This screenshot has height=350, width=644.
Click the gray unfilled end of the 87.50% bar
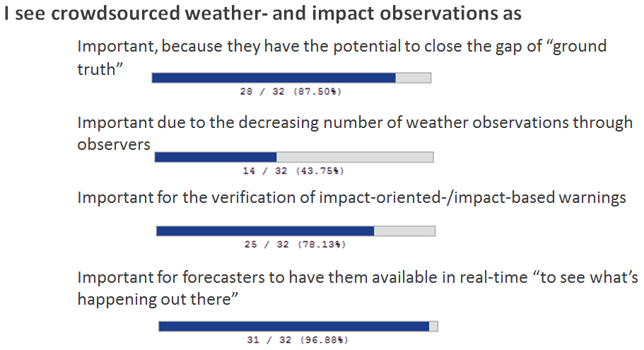[x=413, y=78]
